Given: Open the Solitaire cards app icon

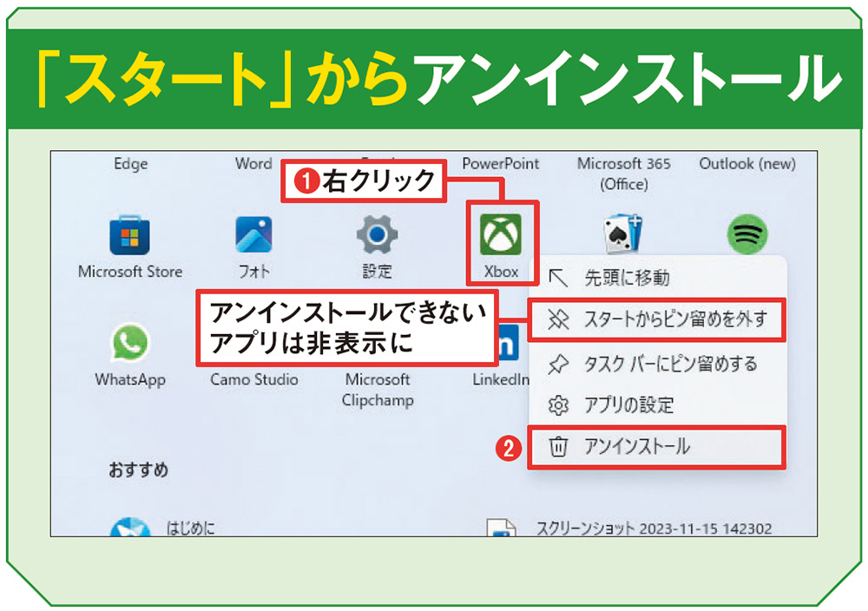Looking at the screenshot, I should [x=622, y=234].
